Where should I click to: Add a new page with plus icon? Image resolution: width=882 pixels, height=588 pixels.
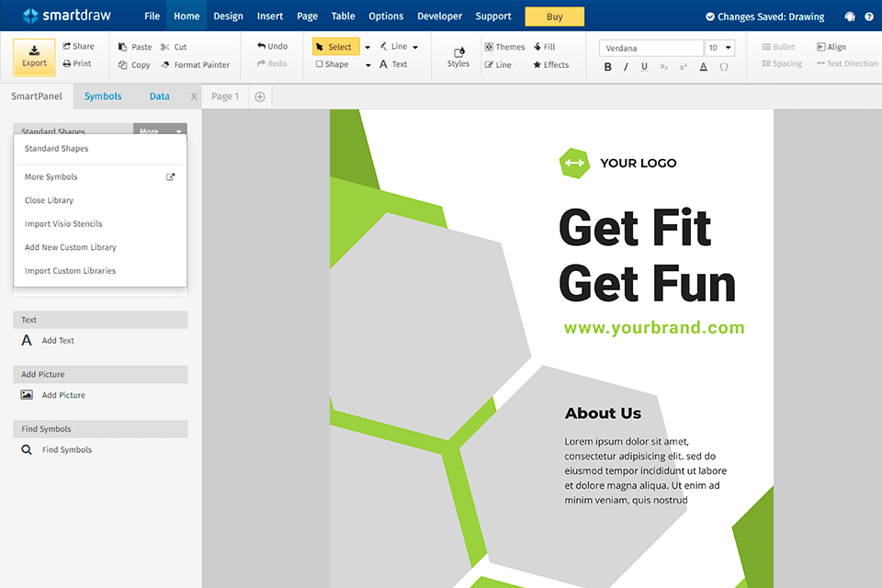(x=260, y=96)
